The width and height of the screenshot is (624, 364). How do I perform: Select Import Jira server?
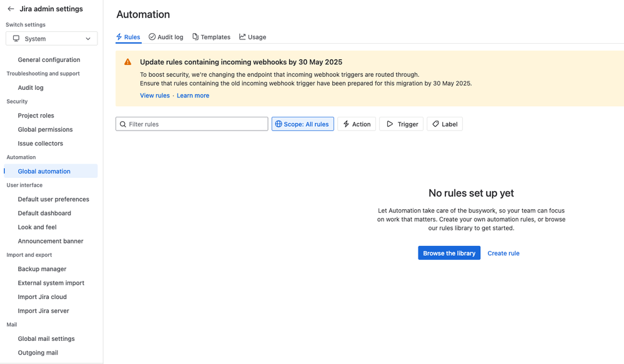click(43, 311)
